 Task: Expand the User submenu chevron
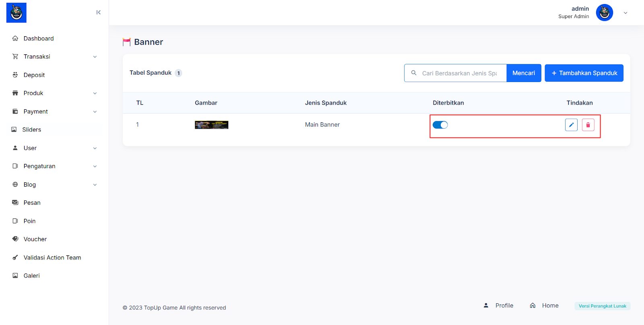coord(95,148)
